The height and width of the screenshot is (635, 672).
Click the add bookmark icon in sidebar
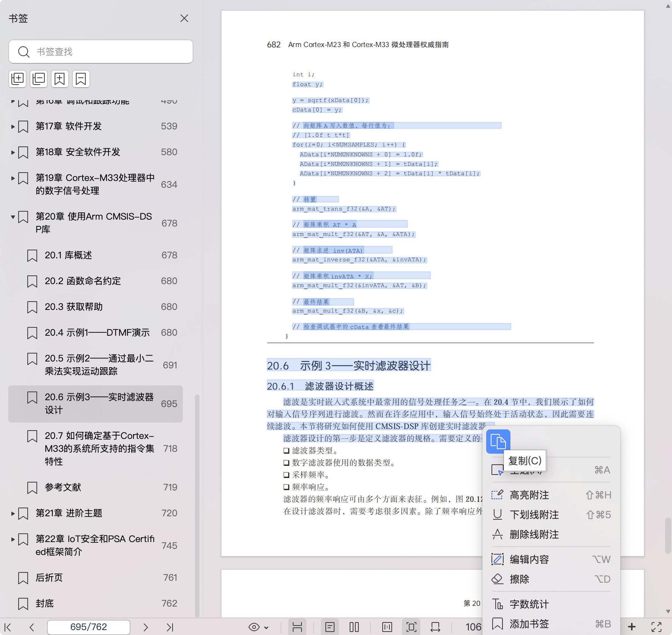[x=60, y=79]
